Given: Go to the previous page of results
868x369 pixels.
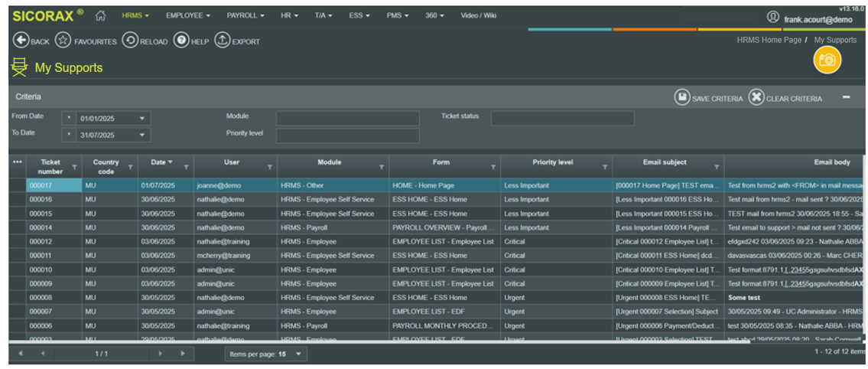Looking at the screenshot, I should point(43,354).
